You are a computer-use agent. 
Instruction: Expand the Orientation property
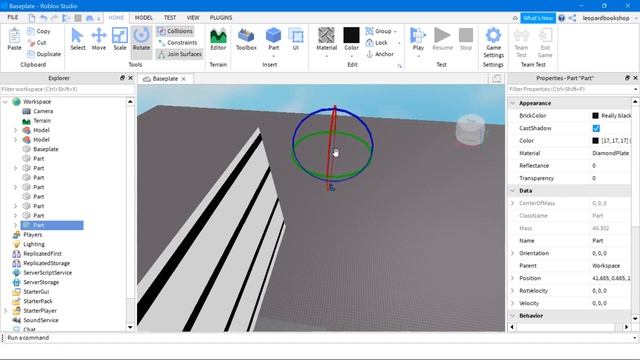(x=513, y=253)
